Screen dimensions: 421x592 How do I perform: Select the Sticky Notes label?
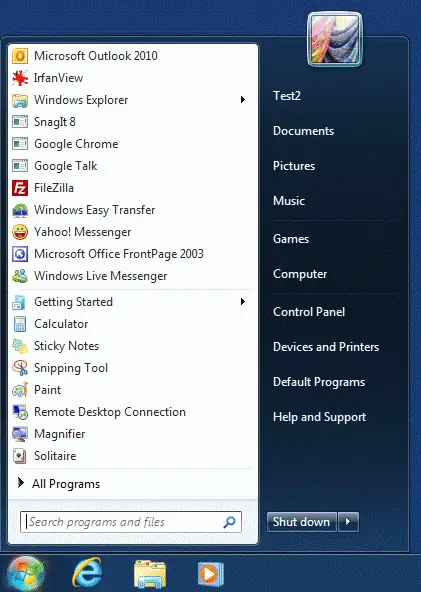(x=66, y=346)
